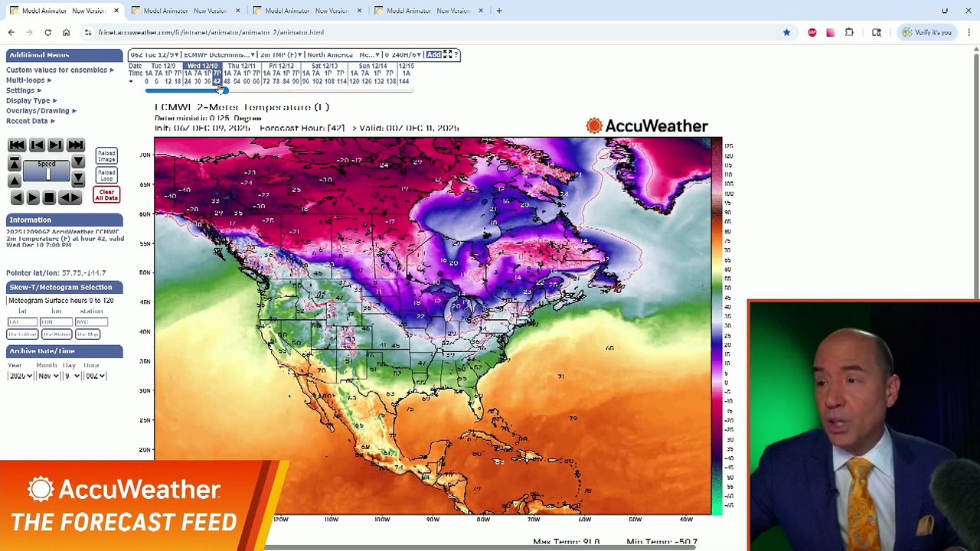Open the archive Month dropdown

point(48,376)
